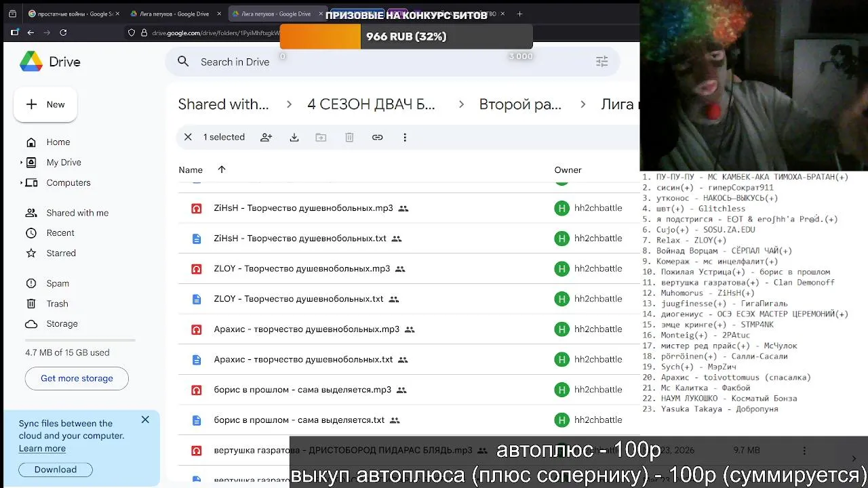Screen dimensions: 868x488
Task: Expand the My Drive tree arrow
Action: pyautogui.click(x=22, y=163)
